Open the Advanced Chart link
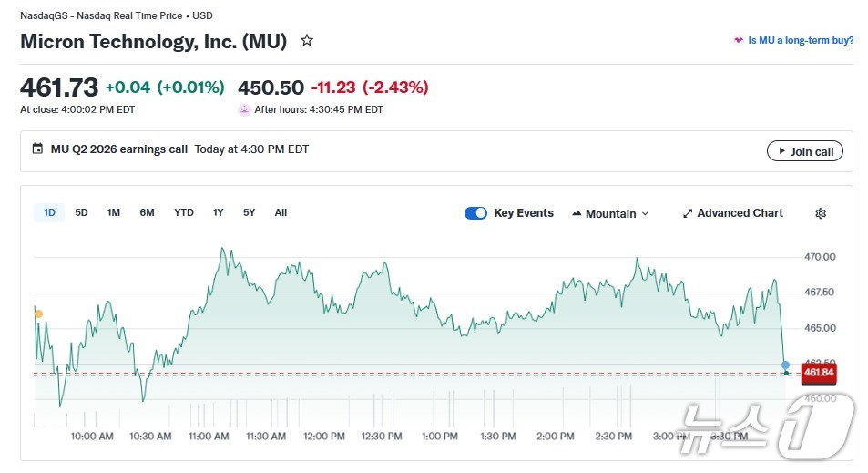Viewport: 868px width, 473px height. tap(740, 213)
